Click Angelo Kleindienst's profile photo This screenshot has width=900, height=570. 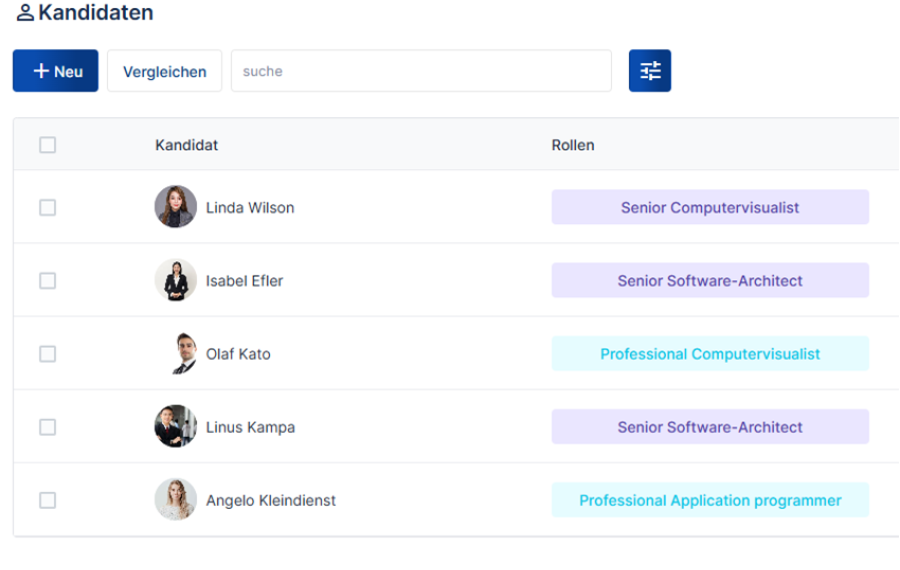[x=175, y=500]
